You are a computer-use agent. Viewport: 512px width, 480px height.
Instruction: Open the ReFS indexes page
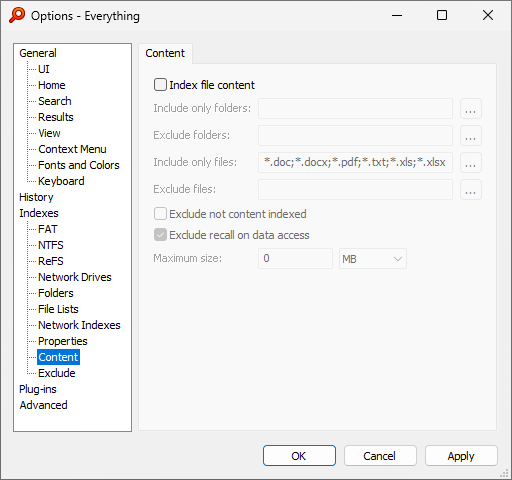click(x=51, y=261)
